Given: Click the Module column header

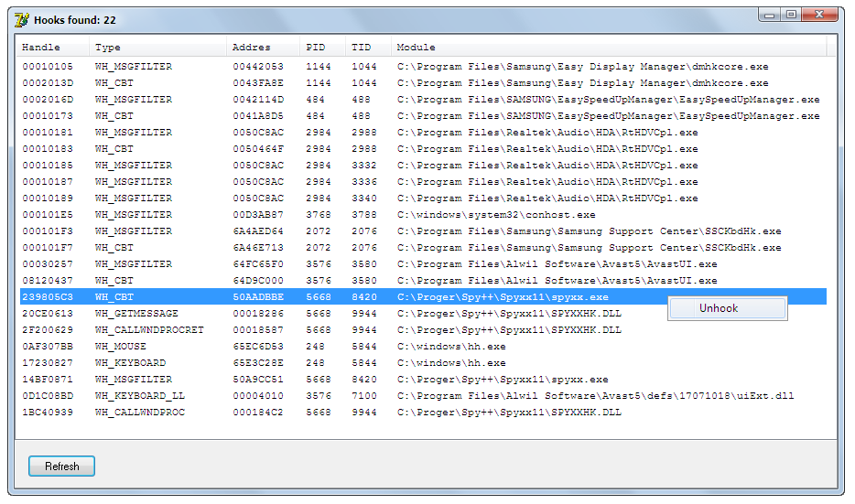Looking at the screenshot, I should tap(417, 47).
